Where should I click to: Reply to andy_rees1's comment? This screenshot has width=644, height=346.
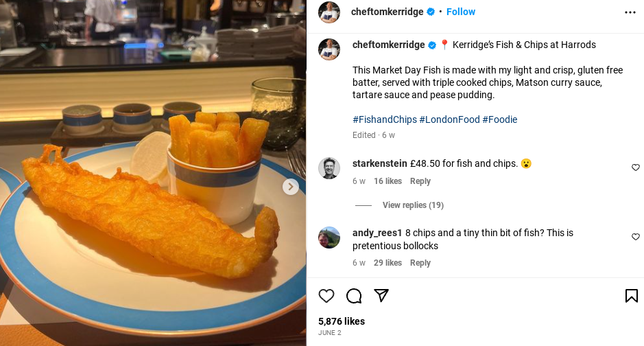420,263
